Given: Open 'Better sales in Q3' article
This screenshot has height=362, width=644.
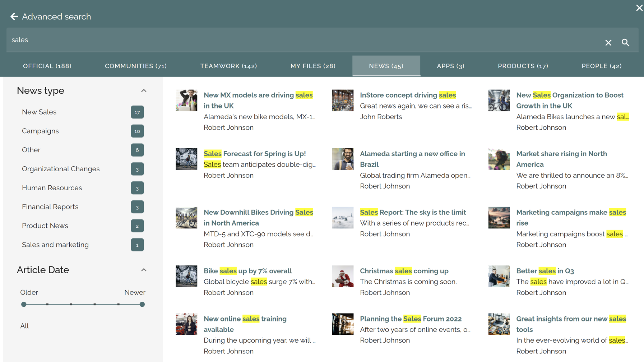Looking at the screenshot, I should (x=545, y=271).
